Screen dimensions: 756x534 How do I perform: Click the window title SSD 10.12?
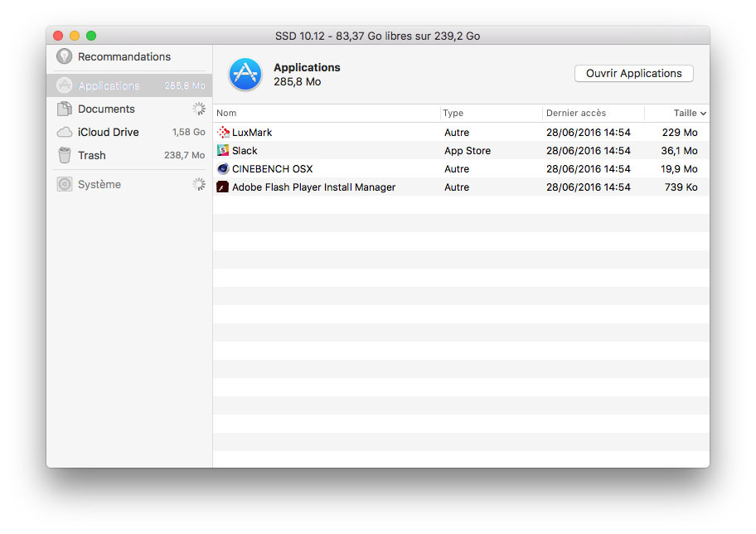[377, 36]
